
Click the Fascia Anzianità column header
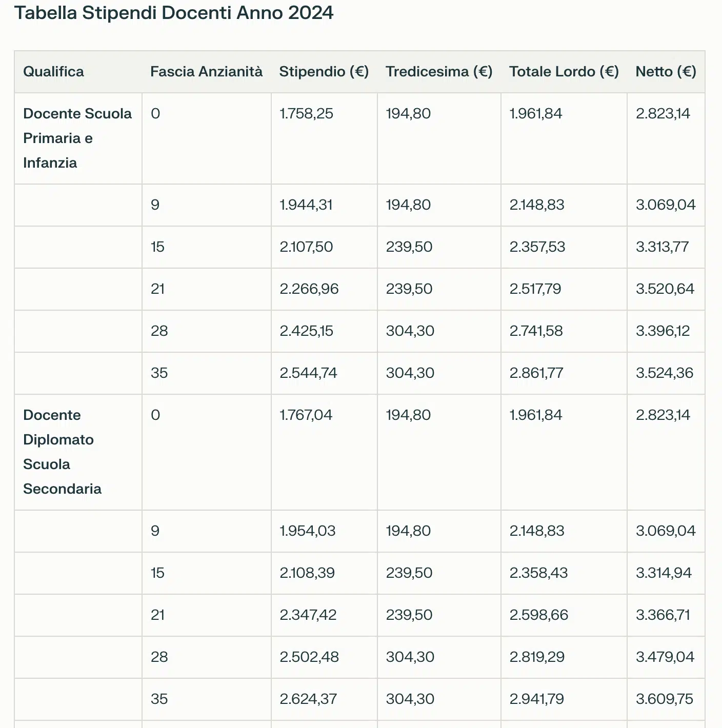(206, 71)
